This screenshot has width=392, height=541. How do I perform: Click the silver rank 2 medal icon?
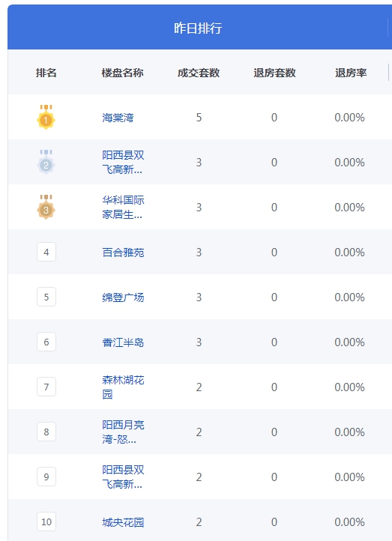[x=46, y=162]
